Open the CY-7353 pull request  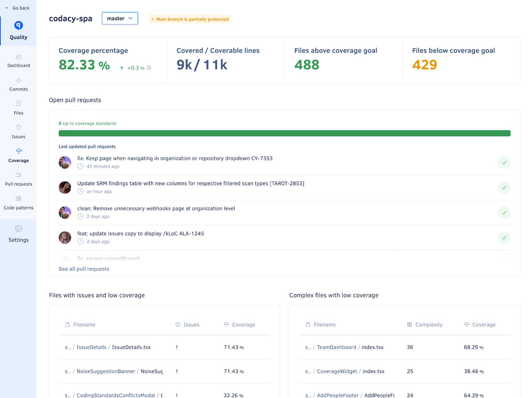tap(175, 158)
